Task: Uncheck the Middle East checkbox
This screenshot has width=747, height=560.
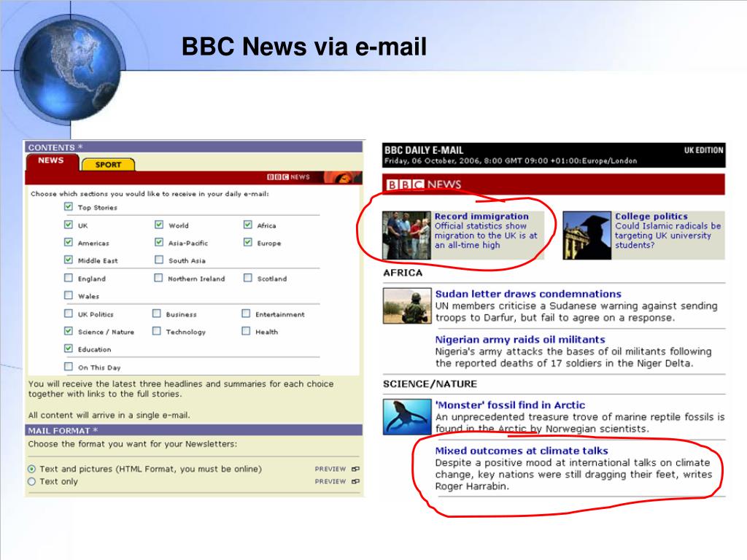Action: coord(69,260)
